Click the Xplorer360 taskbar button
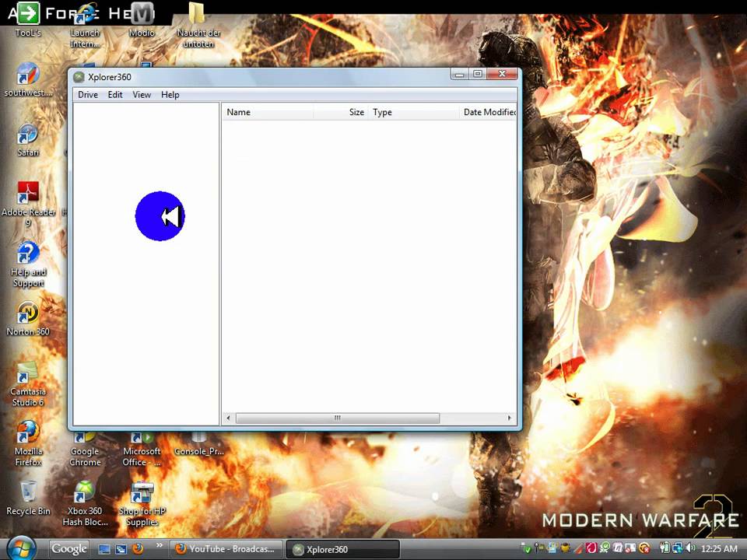This screenshot has width=747, height=560. coord(342,549)
